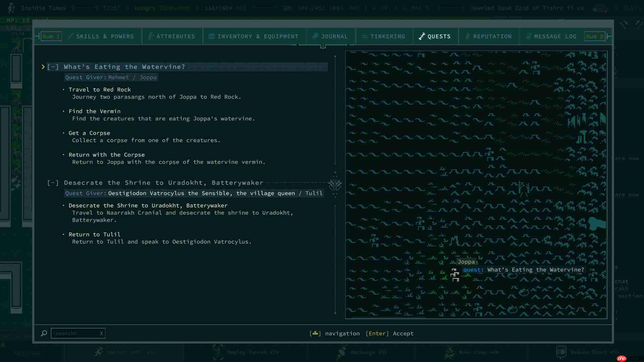
Task: Click the Make Camp ability icon
Action: pyautogui.click(x=449, y=352)
